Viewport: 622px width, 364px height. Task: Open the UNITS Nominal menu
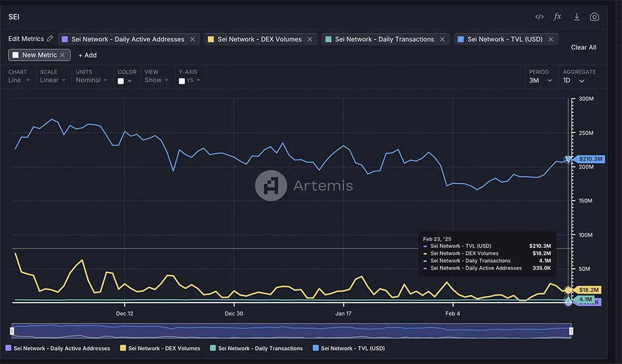pos(91,80)
